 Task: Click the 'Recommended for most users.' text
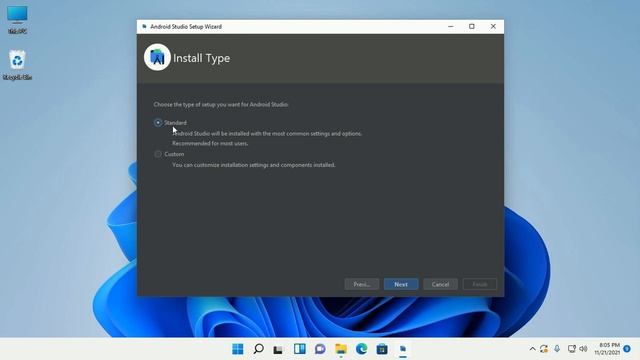point(210,143)
